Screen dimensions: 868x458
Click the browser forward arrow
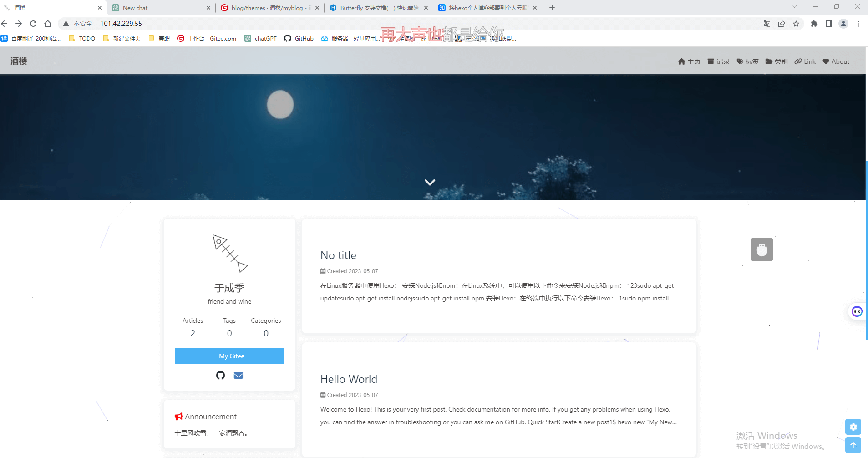(x=19, y=24)
